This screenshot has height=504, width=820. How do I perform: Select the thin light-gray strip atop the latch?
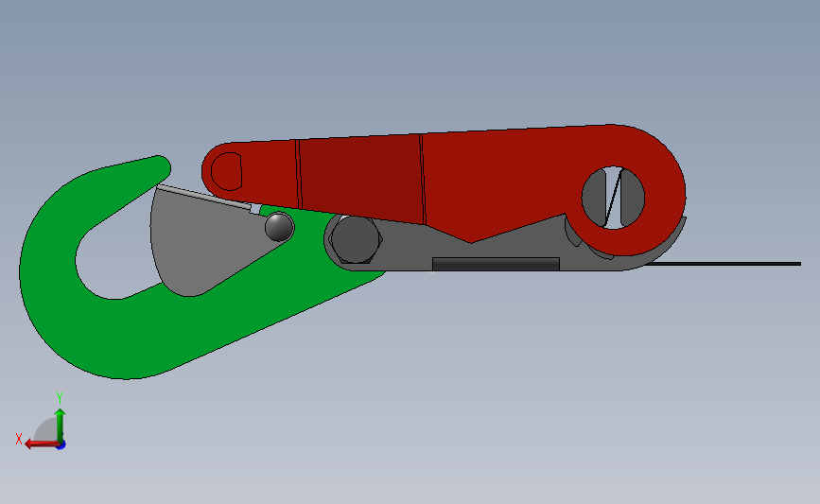coord(204,197)
